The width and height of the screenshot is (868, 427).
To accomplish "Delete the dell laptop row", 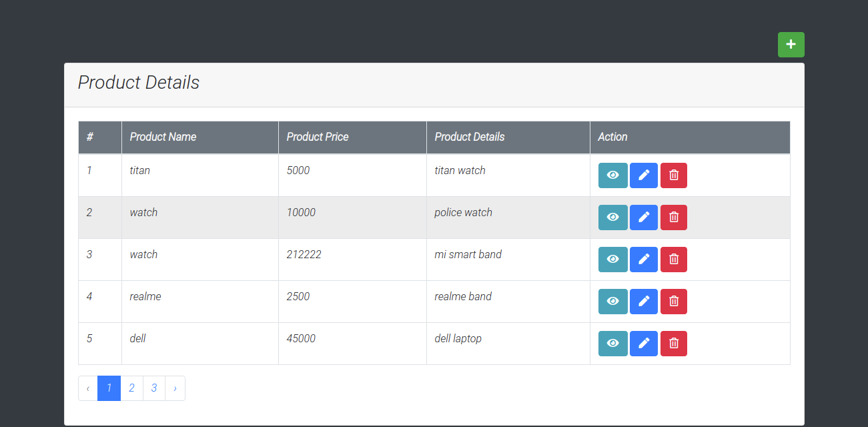I will [673, 344].
